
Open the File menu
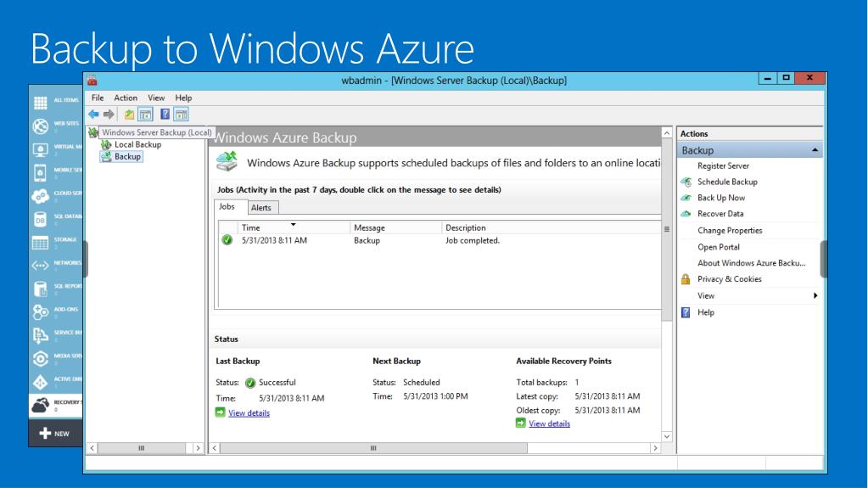98,98
